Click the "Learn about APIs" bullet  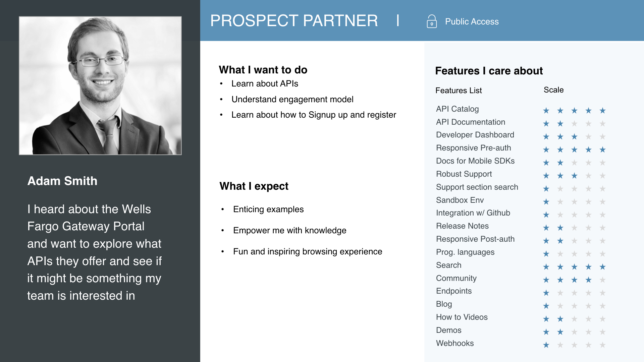tap(265, 84)
